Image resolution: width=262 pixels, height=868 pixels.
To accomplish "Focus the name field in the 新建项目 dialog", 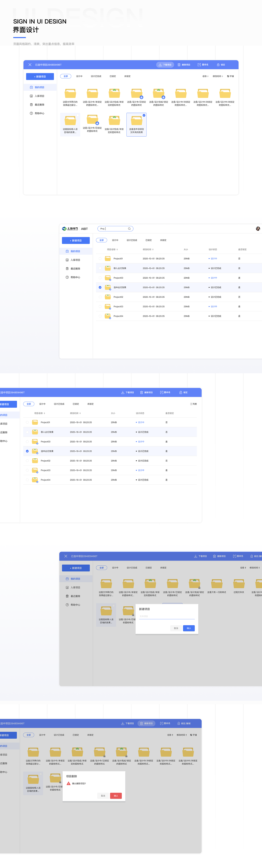I will (167, 616).
